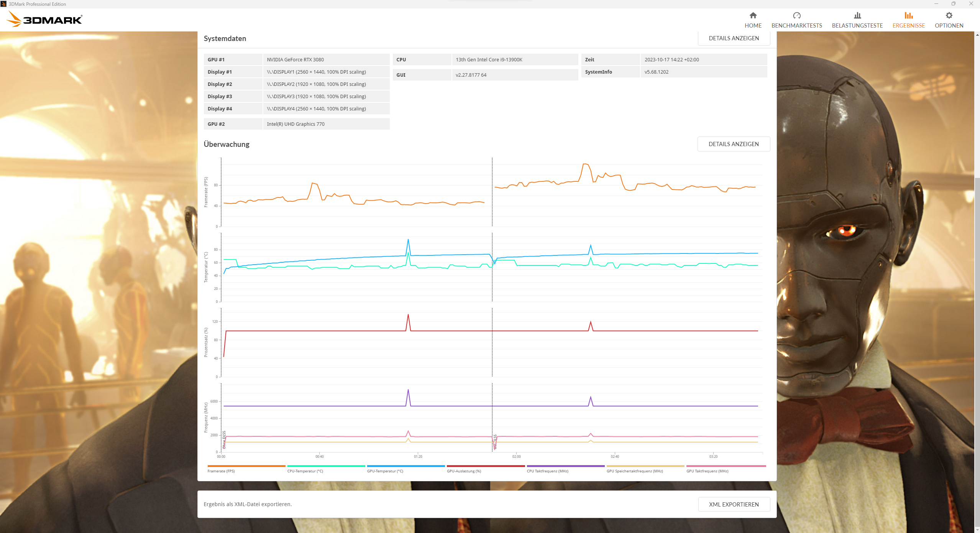This screenshot has width=980, height=533.
Task: Click the Optionen gear icon
Action: (x=949, y=15)
